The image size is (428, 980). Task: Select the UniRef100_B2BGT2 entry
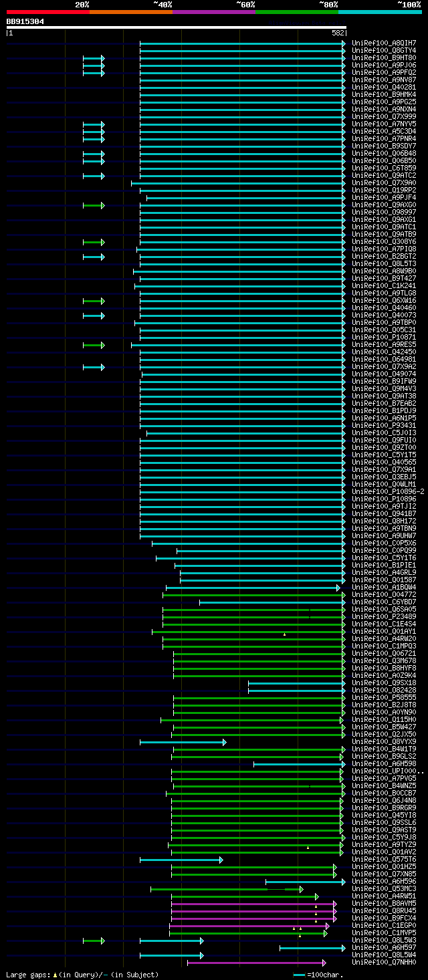pyautogui.click(x=384, y=256)
